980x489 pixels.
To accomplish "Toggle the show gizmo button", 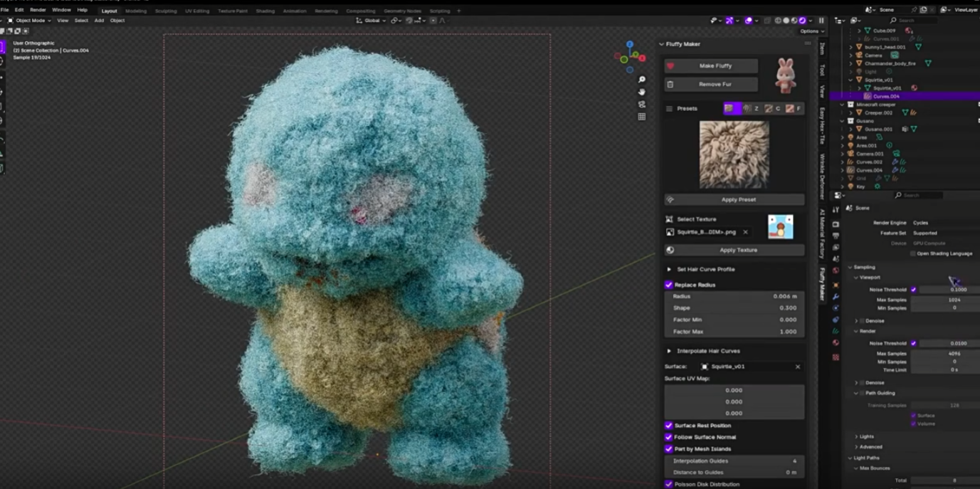I will click(729, 21).
